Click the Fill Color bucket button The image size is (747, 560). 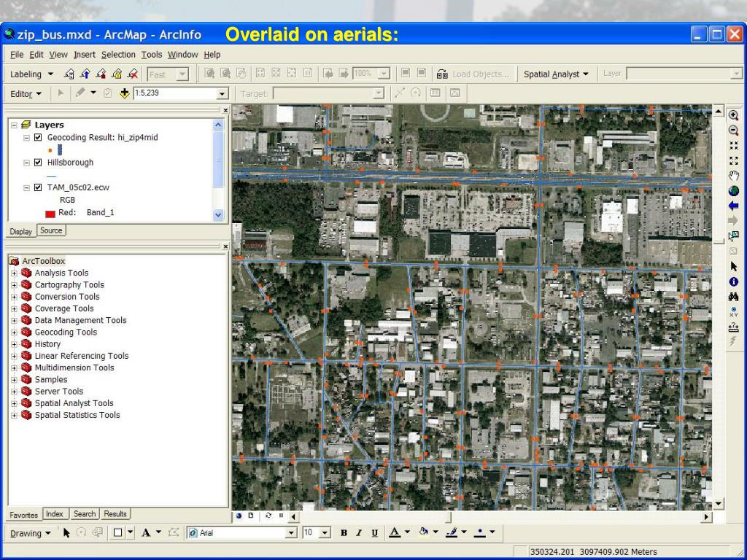pos(424,532)
